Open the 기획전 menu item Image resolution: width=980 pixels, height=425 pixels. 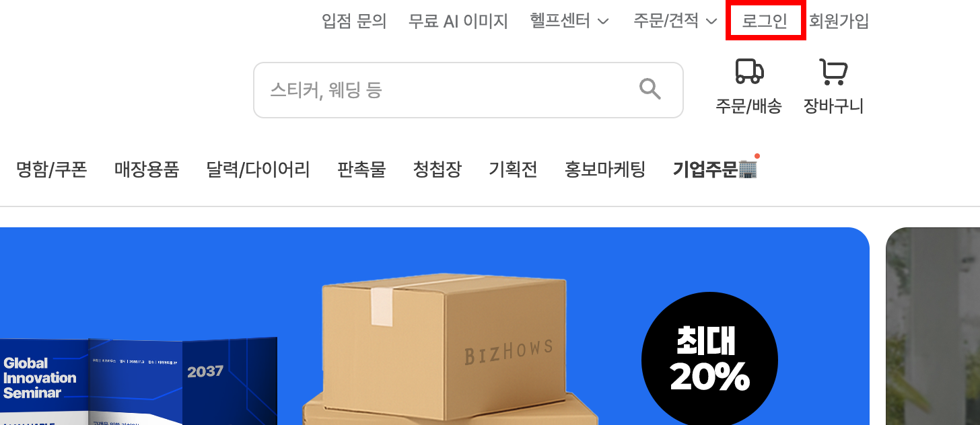[x=513, y=169]
